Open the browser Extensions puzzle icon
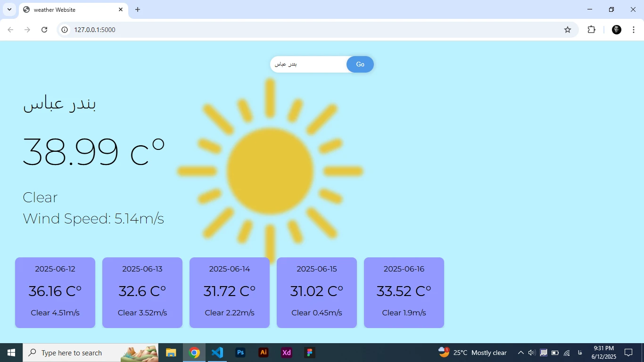This screenshot has width=644, height=362. click(591, 30)
